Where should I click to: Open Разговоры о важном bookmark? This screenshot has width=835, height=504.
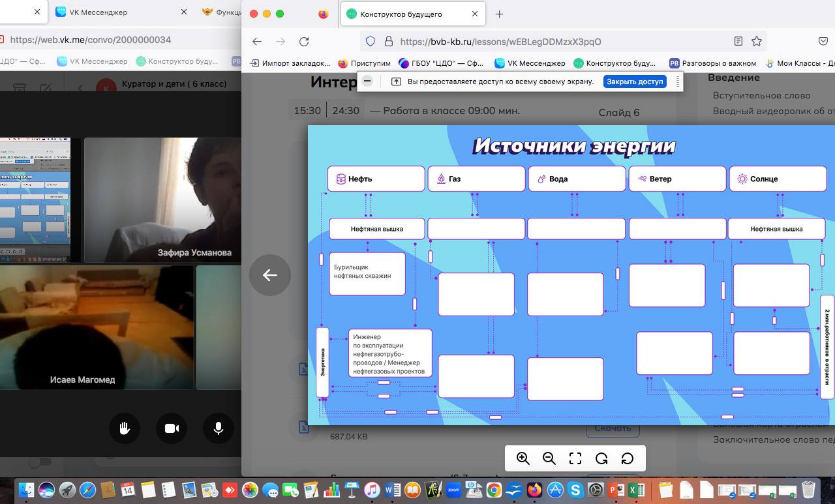click(712, 63)
